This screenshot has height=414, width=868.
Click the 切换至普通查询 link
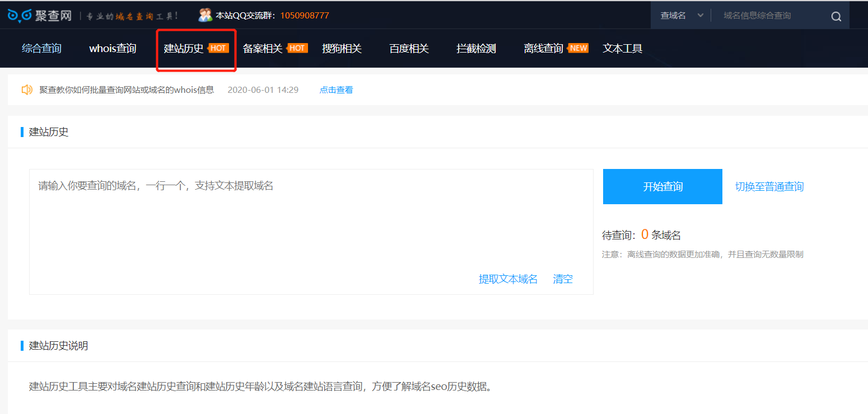click(769, 186)
